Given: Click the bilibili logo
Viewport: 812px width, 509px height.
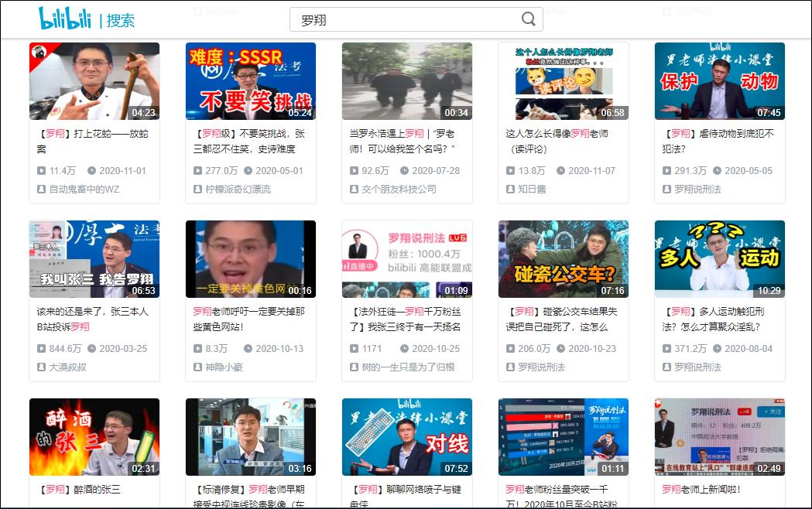Looking at the screenshot, I should [65, 19].
